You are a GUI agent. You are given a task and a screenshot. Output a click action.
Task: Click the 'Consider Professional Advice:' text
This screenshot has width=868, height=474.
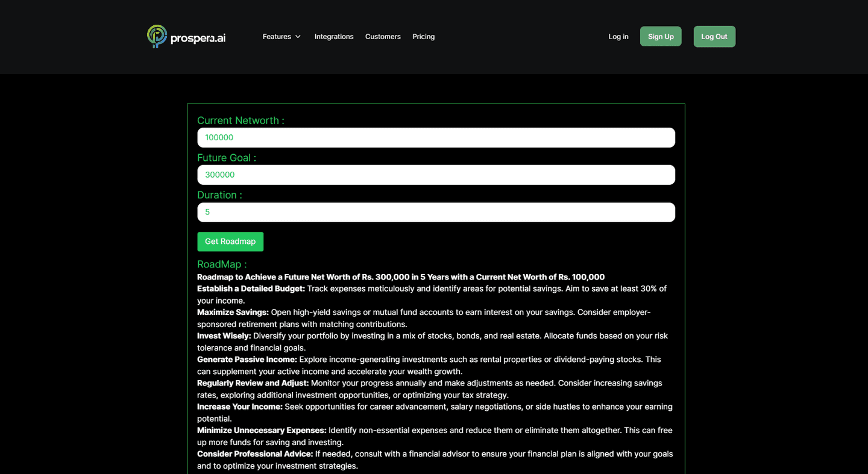(x=255, y=454)
